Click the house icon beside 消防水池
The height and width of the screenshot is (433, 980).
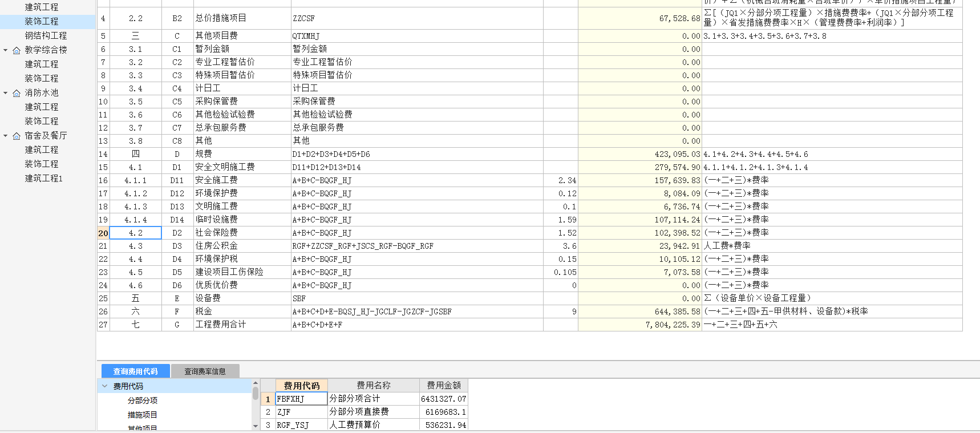tap(17, 93)
